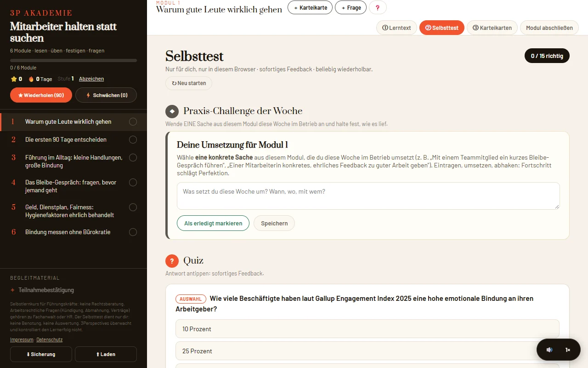Click the flame streak icon
Screen dimensions: 588x368
(x=31, y=79)
